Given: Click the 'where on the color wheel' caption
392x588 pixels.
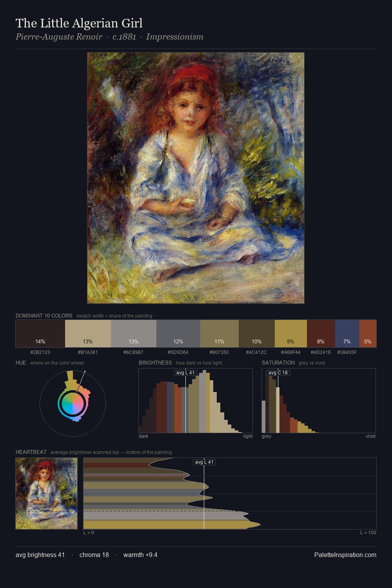Looking at the screenshot, I should click(x=57, y=363).
